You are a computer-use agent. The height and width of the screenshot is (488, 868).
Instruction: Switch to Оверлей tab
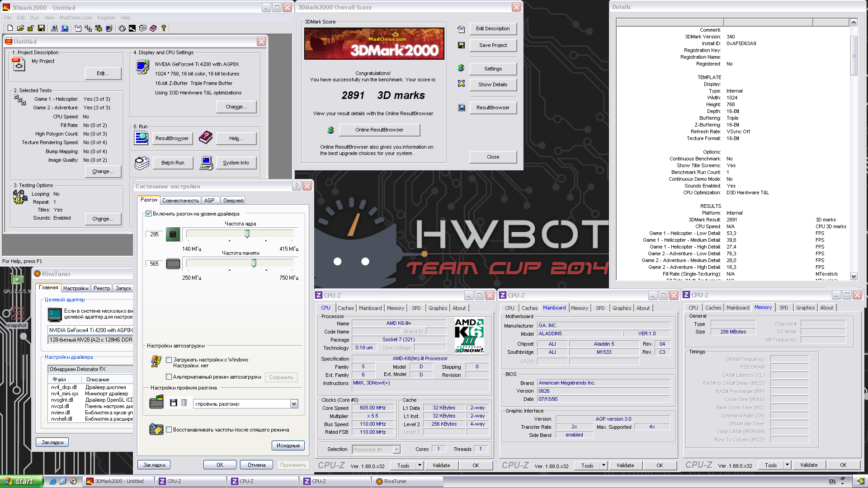pos(233,200)
